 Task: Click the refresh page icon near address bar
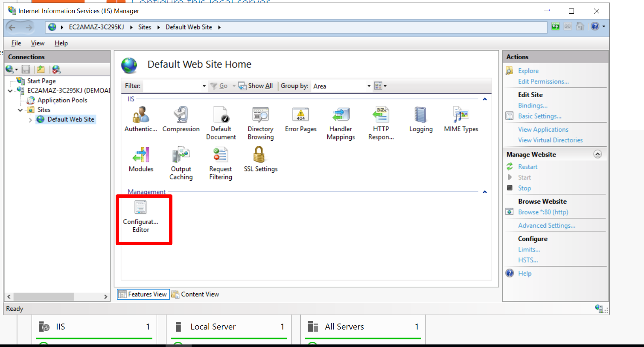click(x=555, y=26)
